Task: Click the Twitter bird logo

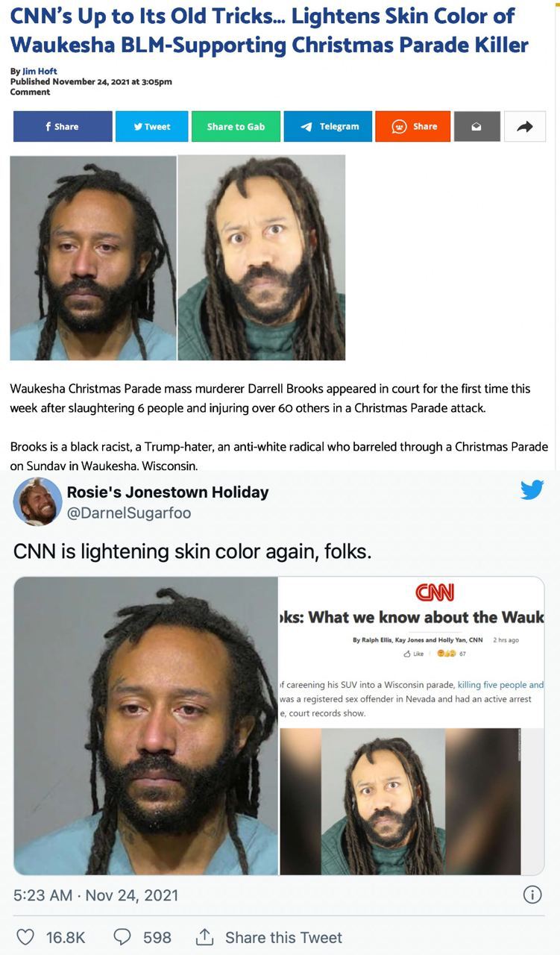Action: (x=532, y=490)
